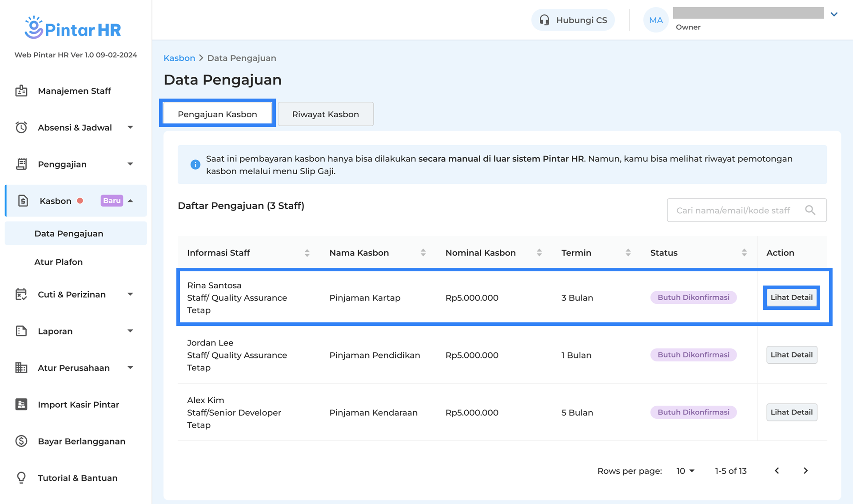Click the Hubungi CS headset button

(573, 20)
